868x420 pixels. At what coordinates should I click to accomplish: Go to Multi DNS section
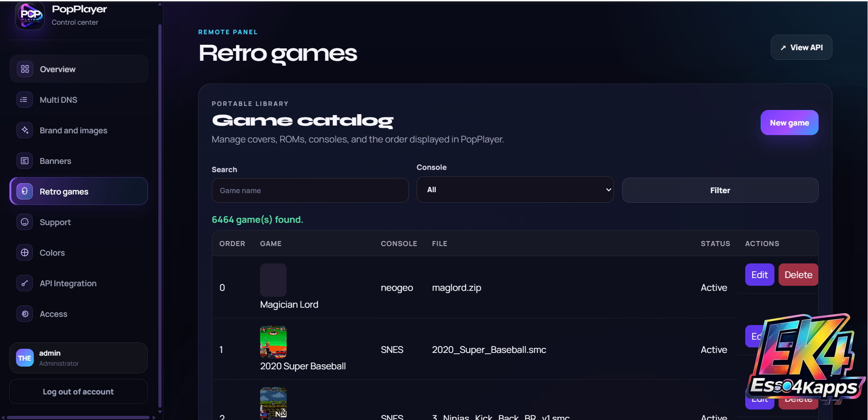78,100
